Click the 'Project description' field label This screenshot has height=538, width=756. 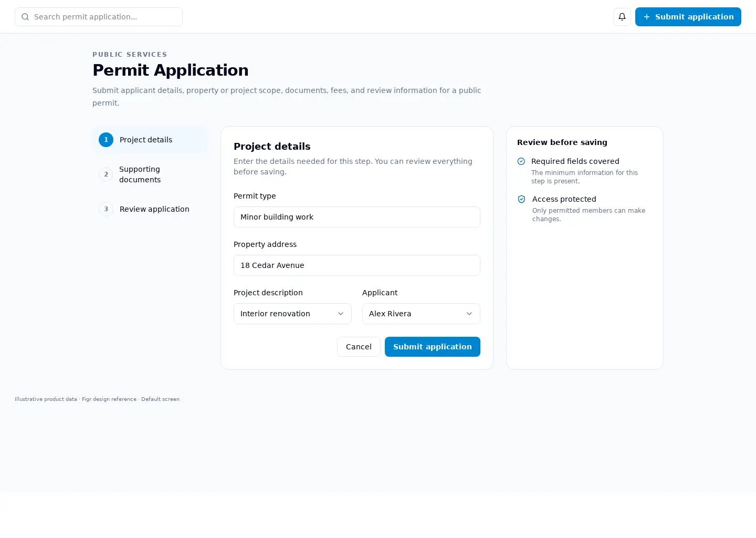[268, 293]
